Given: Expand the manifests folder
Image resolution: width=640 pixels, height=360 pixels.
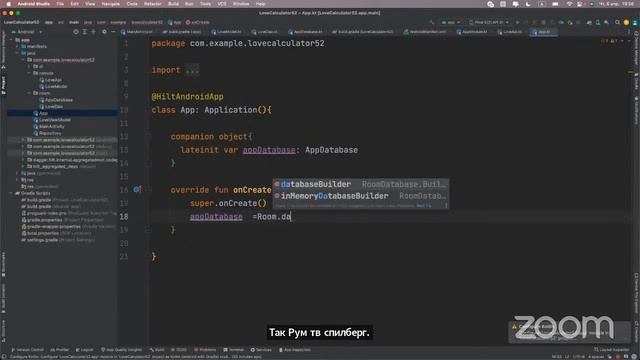Looking at the screenshot, I should point(17,47).
